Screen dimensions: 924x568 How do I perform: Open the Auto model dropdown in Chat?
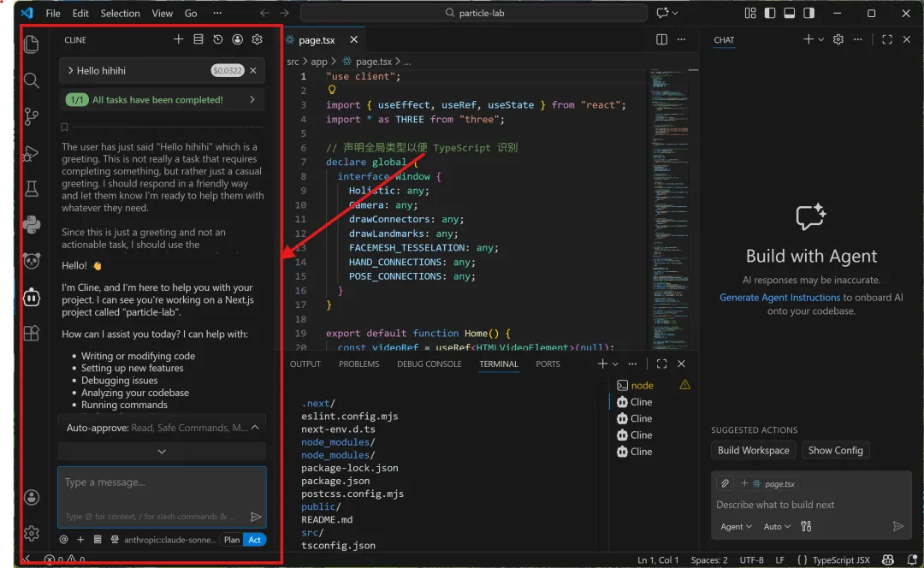pos(777,526)
